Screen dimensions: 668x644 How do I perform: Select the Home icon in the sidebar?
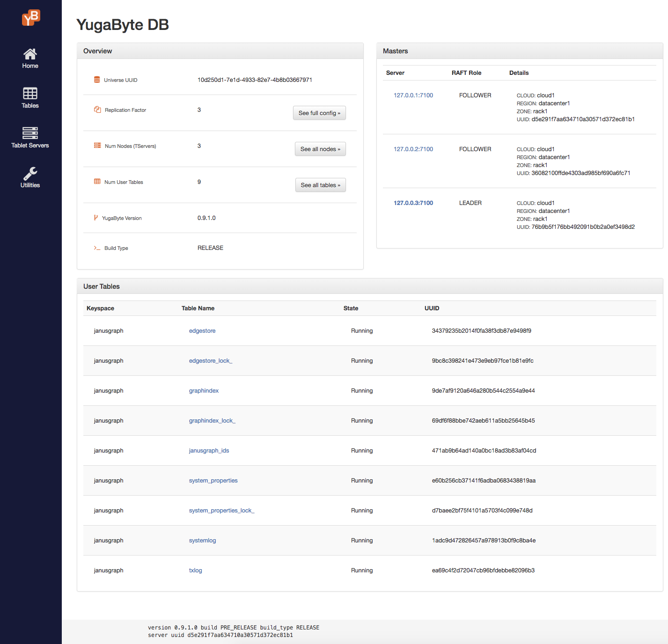[30, 54]
